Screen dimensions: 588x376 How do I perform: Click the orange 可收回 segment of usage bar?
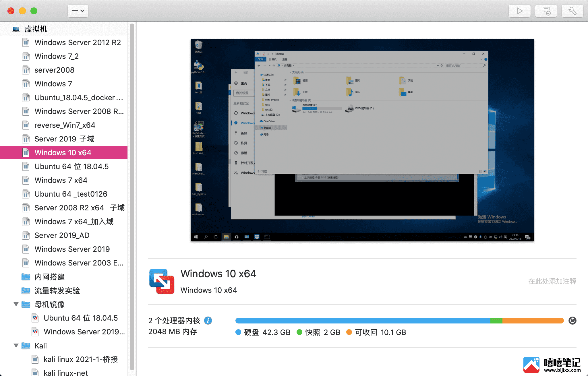(x=533, y=321)
